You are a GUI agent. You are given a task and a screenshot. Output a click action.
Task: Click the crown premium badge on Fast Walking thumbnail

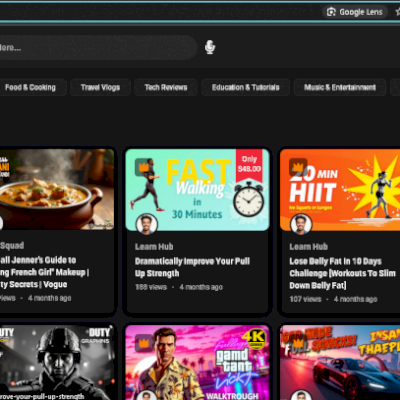(x=144, y=167)
